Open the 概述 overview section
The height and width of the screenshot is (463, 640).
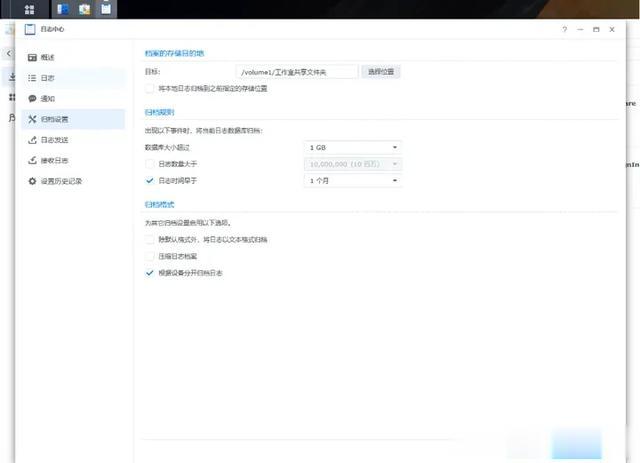point(73,58)
